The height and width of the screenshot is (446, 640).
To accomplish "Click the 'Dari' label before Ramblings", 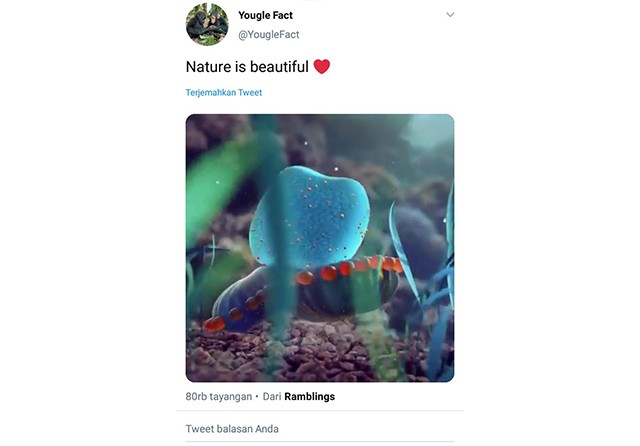I will (x=272, y=396).
